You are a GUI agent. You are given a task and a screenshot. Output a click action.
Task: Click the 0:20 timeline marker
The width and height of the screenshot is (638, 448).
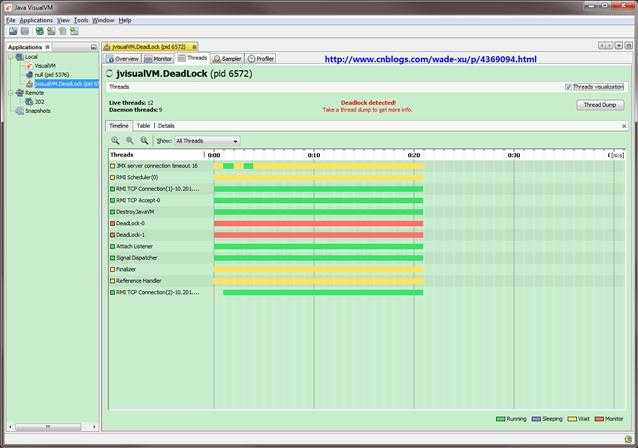414,155
